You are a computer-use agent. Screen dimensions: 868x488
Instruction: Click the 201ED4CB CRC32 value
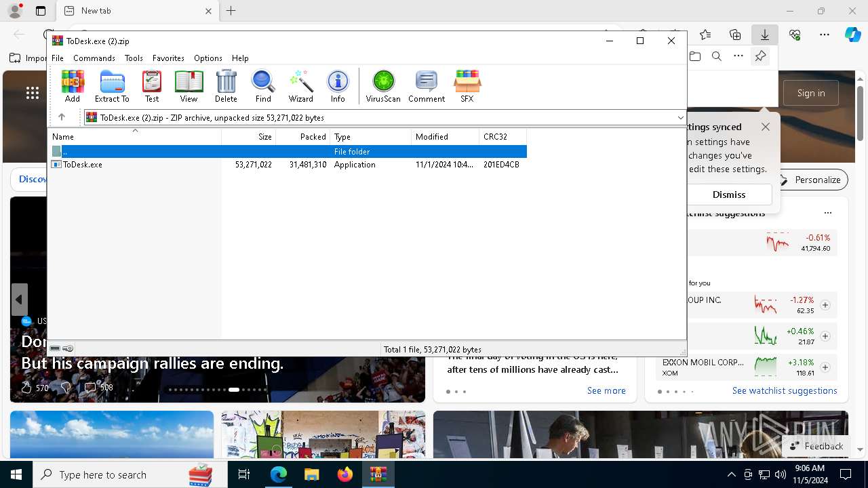tap(501, 165)
